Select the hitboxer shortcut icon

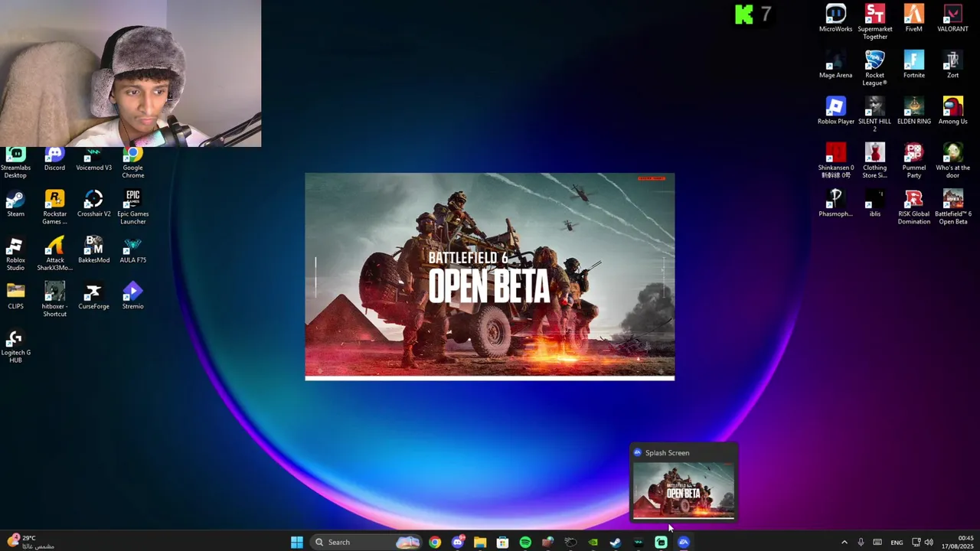[54, 300]
